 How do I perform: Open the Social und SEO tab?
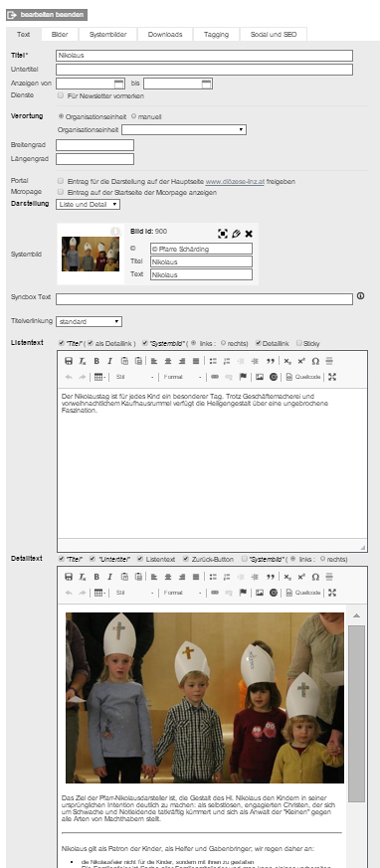274,35
